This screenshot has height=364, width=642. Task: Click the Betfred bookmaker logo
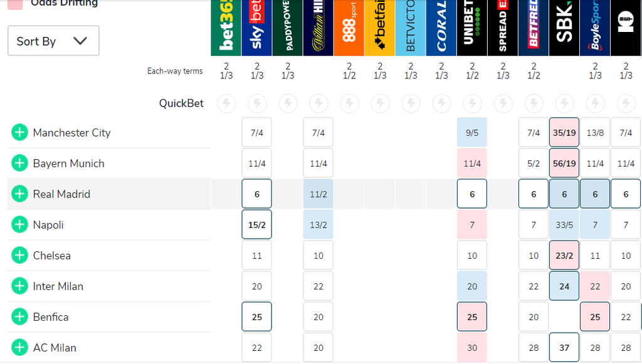coord(534,28)
